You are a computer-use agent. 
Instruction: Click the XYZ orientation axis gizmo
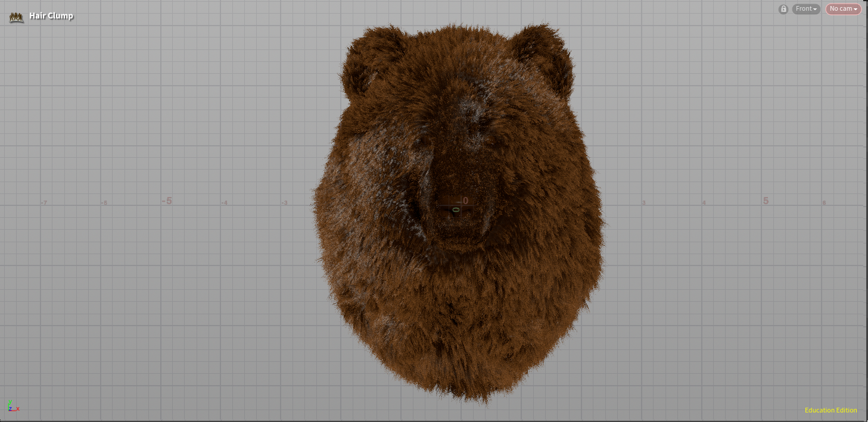[13, 407]
